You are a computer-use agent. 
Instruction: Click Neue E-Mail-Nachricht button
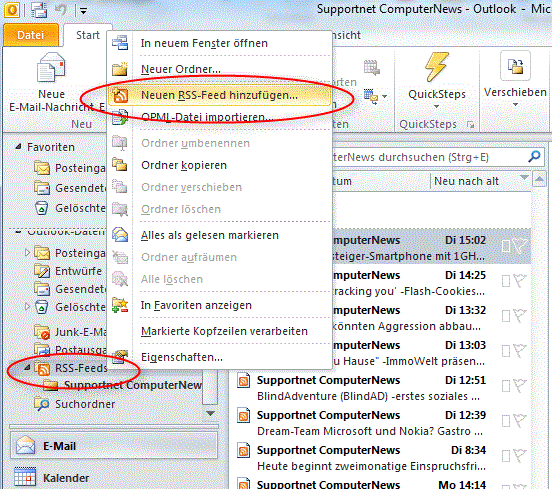point(51,82)
